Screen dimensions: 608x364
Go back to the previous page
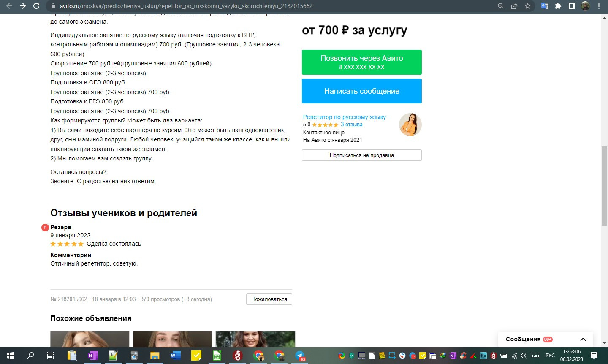click(9, 6)
